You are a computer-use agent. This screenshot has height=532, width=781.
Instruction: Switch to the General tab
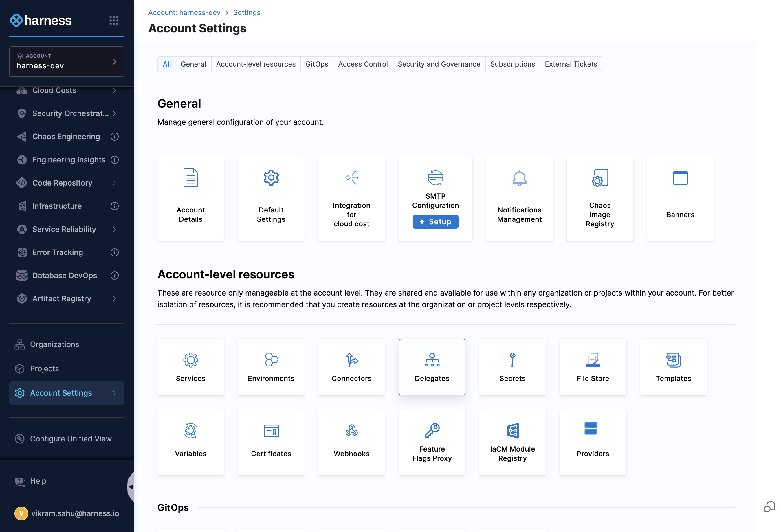[193, 64]
